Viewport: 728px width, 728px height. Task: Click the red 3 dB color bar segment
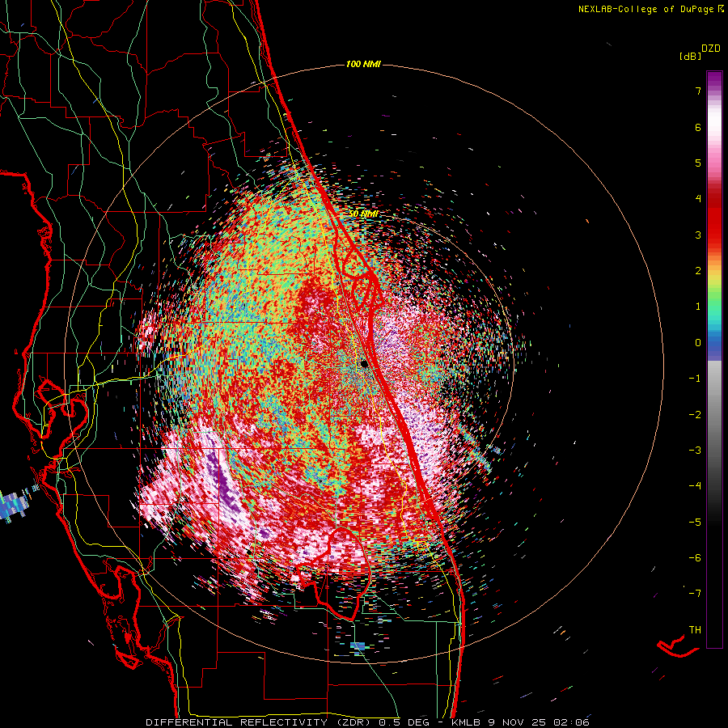pyautogui.click(x=714, y=235)
